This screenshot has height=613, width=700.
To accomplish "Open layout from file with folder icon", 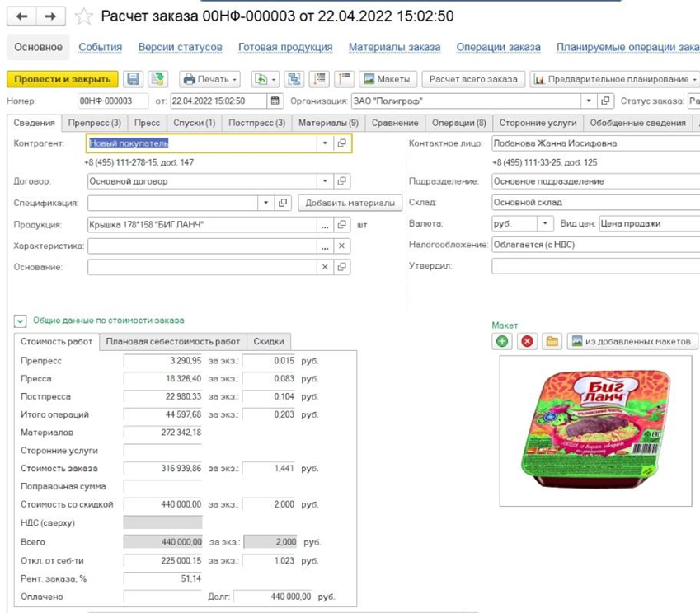I will (552, 341).
